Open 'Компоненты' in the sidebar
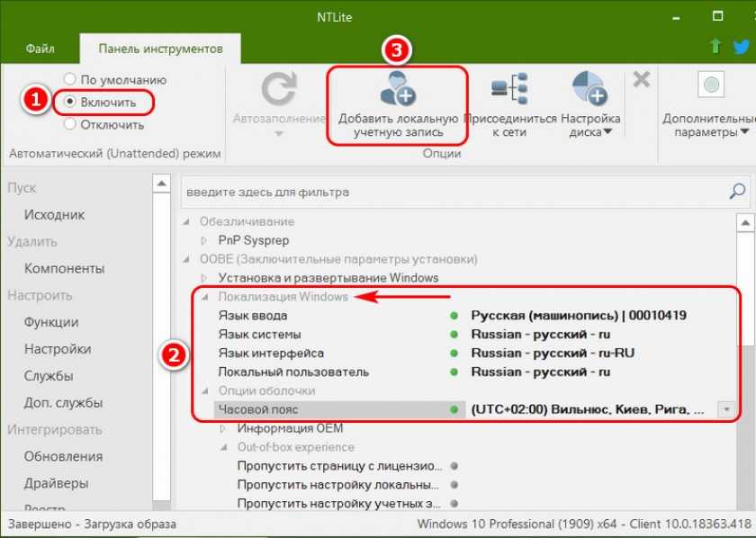756x538 pixels. [64, 268]
